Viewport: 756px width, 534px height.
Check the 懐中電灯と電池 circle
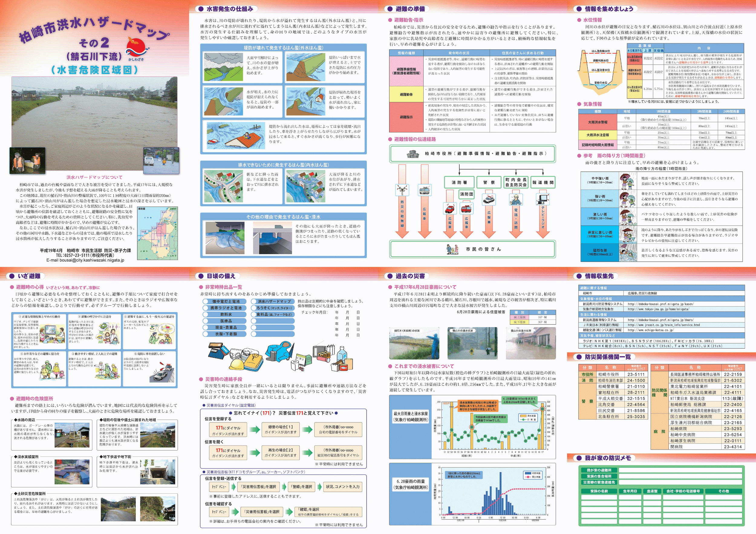click(x=205, y=301)
